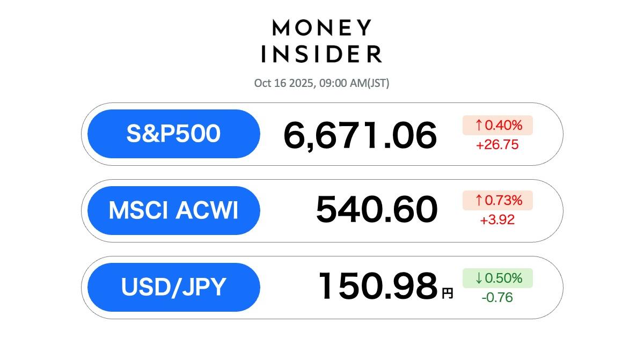The image size is (644, 338).
Task: Select the blue MSCI ACWI label button
Action: pyautogui.click(x=173, y=211)
